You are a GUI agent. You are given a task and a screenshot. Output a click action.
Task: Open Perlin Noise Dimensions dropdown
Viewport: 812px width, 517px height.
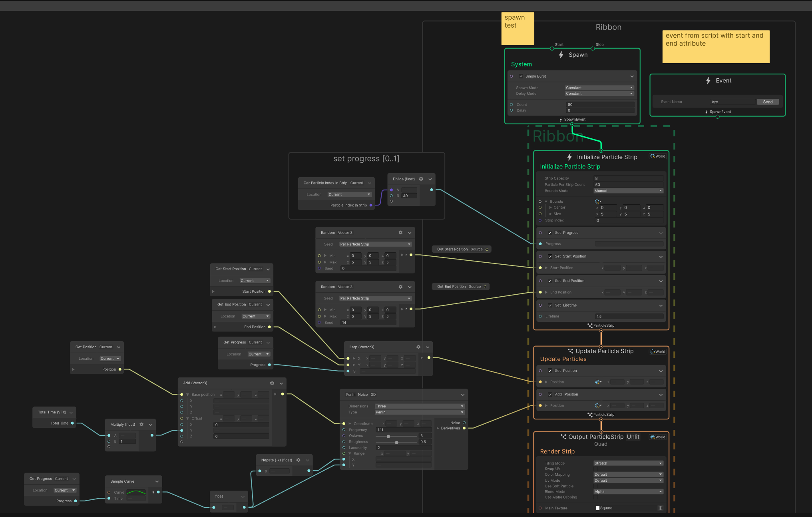[420, 406]
